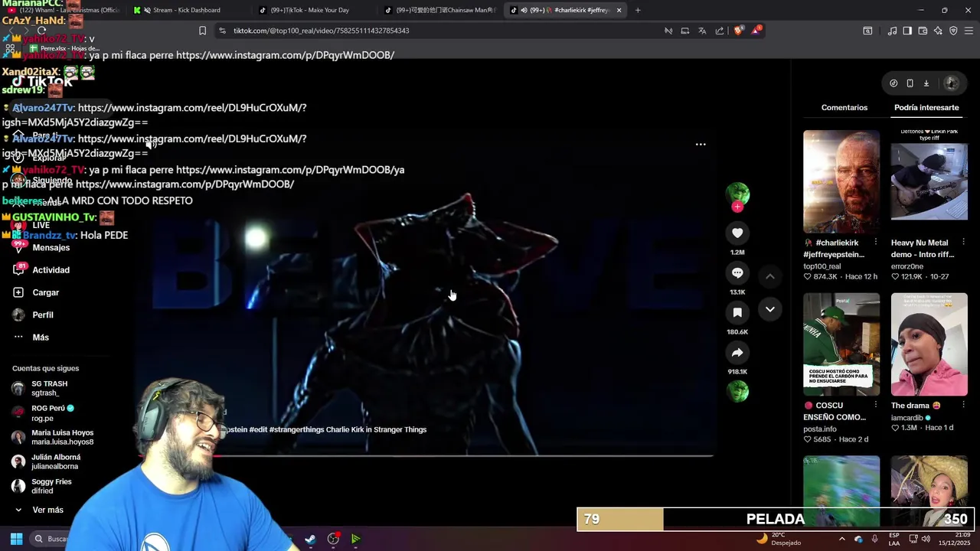Bookmark this page from the address bar
The height and width of the screenshot is (551, 980).
click(202, 31)
